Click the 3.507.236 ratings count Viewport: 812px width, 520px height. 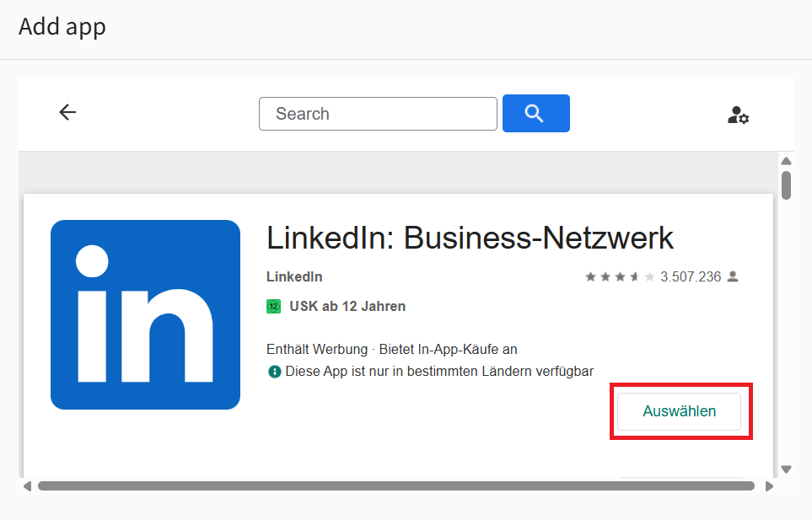(691, 276)
